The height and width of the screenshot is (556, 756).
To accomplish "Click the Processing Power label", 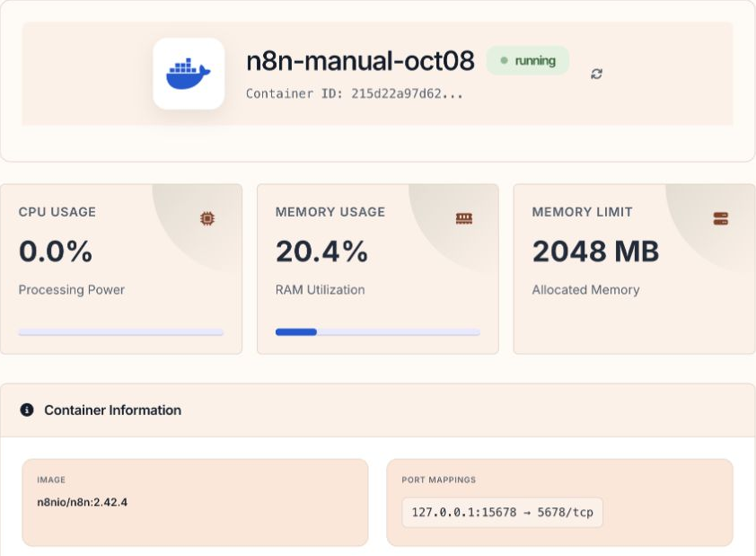I will [72, 290].
